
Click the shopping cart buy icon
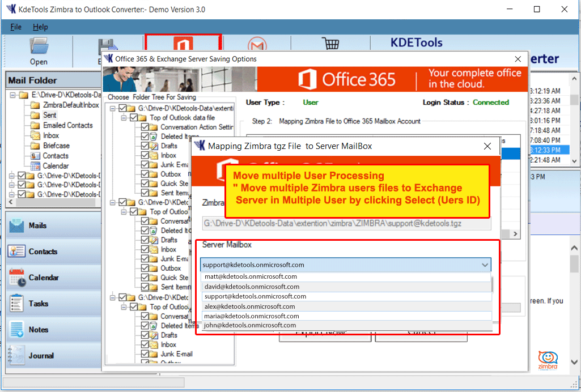tap(330, 45)
